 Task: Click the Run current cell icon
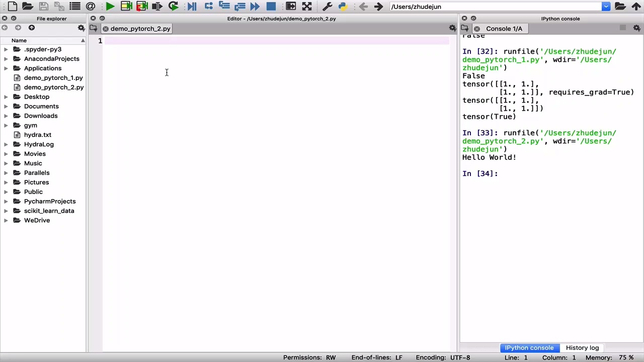click(126, 7)
